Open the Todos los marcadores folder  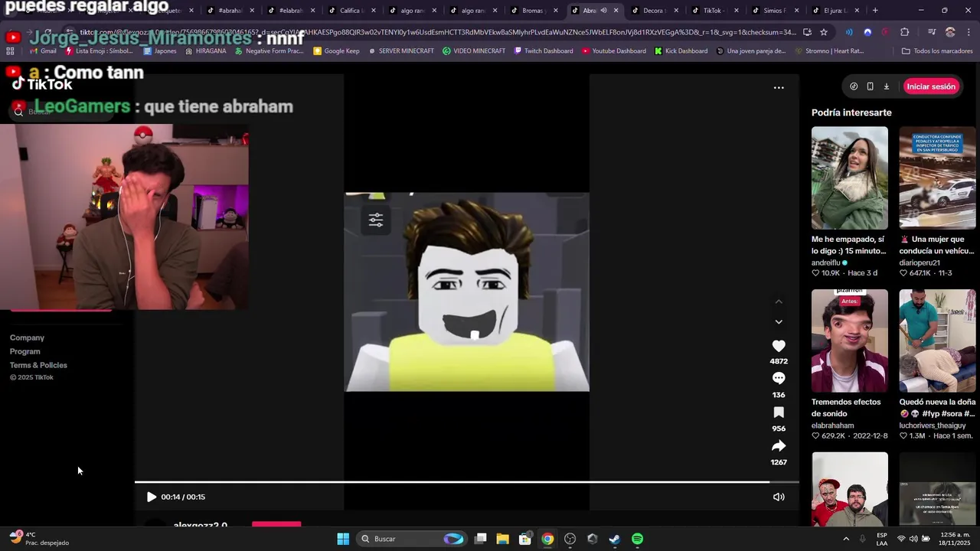937,51
